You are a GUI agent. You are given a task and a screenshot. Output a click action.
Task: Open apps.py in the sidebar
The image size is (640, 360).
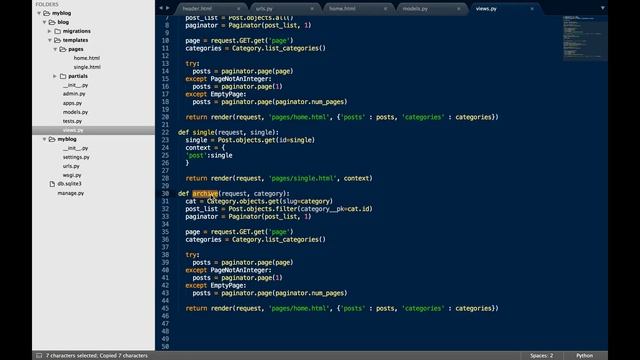(72, 103)
